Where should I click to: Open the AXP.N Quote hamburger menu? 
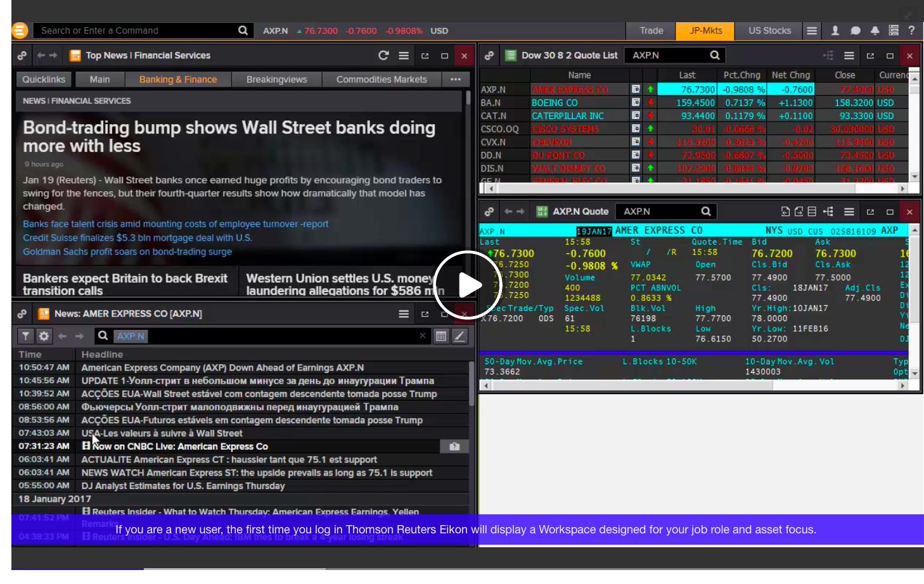coord(849,212)
